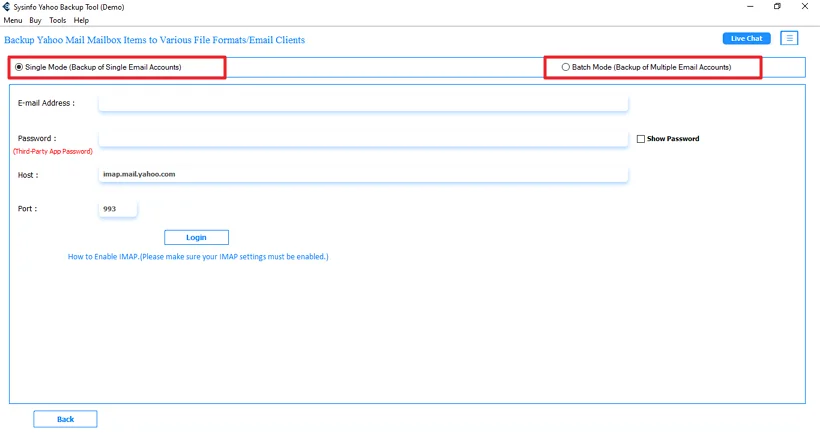Image resolution: width=820 pixels, height=437 pixels.
Task: Open the Menu menu
Action: click(13, 20)
